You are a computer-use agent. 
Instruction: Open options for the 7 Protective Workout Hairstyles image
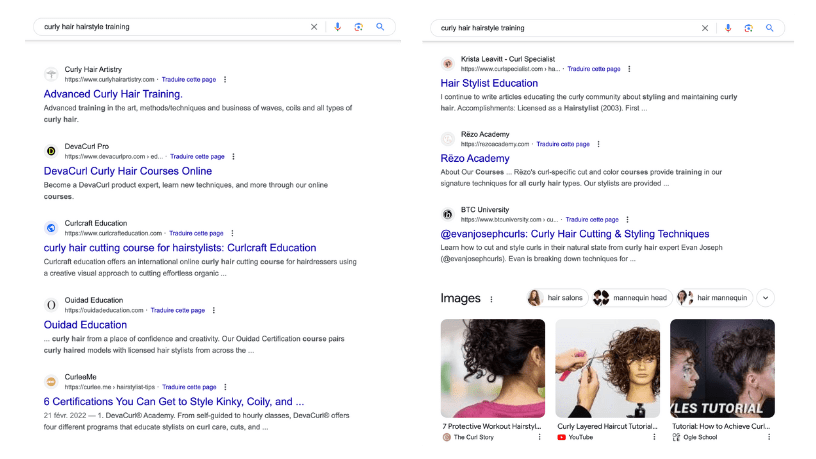click(x=539, y=437)
